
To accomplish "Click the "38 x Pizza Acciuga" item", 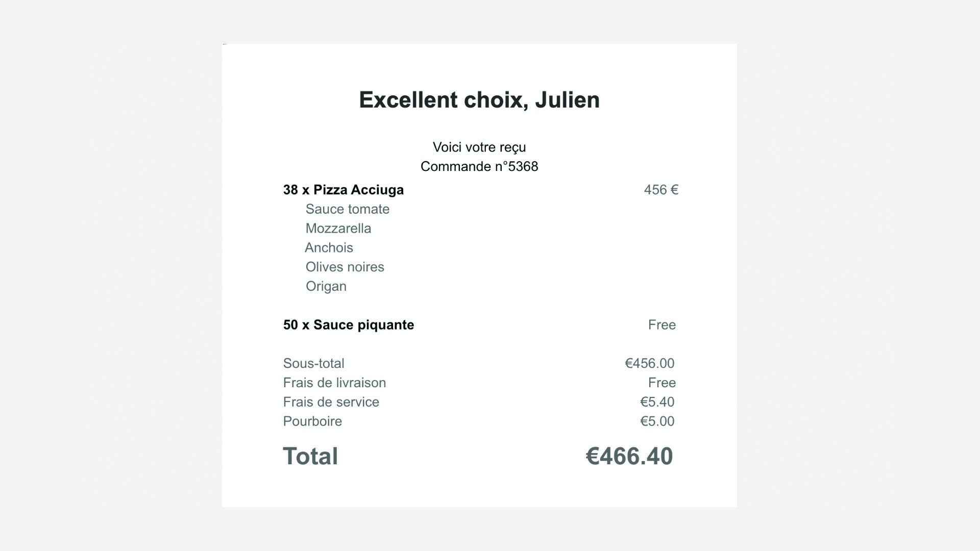I will pyautogui.click(x=344, y=190).
